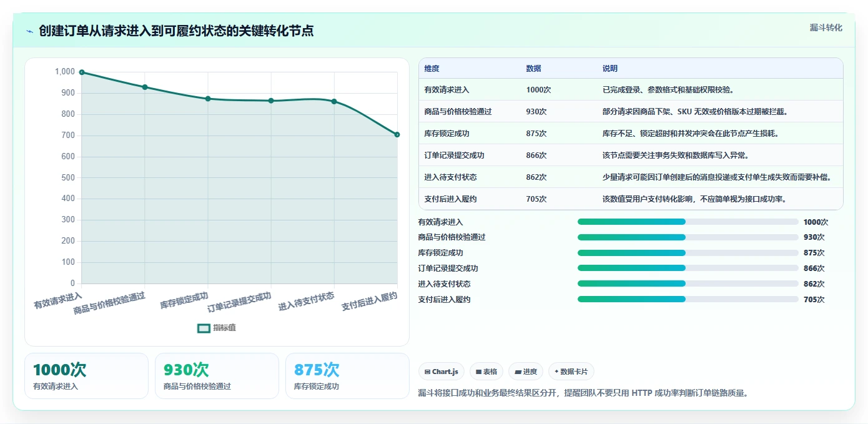Click table cell 库存锁定成功

446,134
